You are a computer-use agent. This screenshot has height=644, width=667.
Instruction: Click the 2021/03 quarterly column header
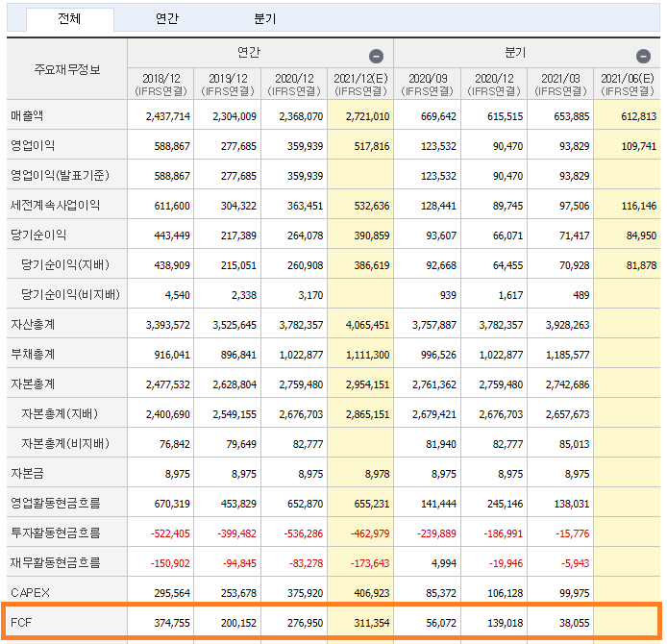tap(560, 85)
